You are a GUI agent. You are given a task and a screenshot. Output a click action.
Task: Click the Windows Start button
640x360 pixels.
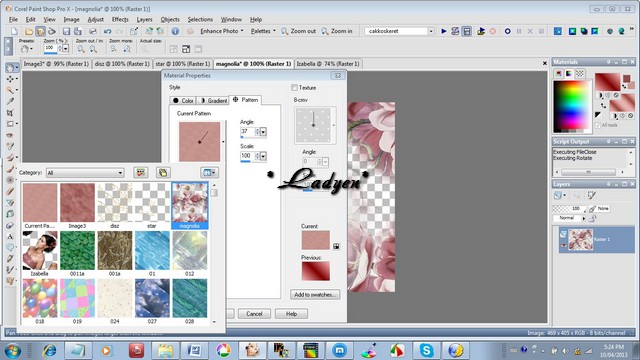coord(13,351)
